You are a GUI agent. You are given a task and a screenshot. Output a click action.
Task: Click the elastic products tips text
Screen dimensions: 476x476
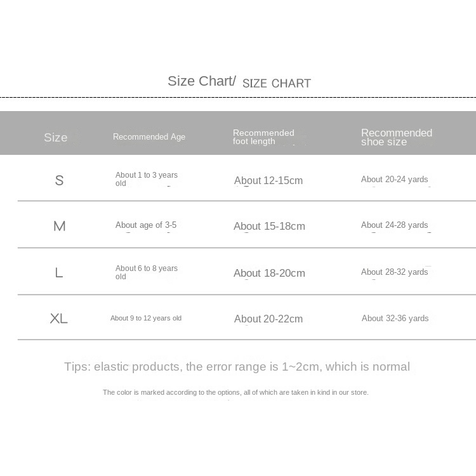(x=237, y=367)
